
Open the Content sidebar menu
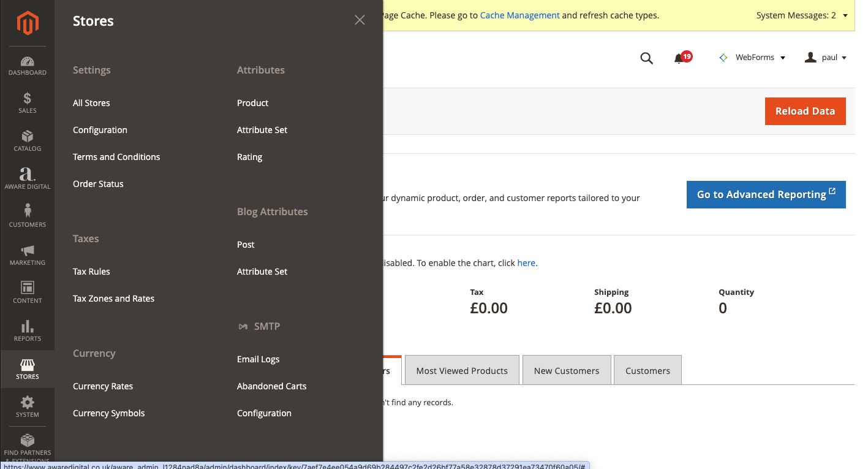tap(28, 293)
